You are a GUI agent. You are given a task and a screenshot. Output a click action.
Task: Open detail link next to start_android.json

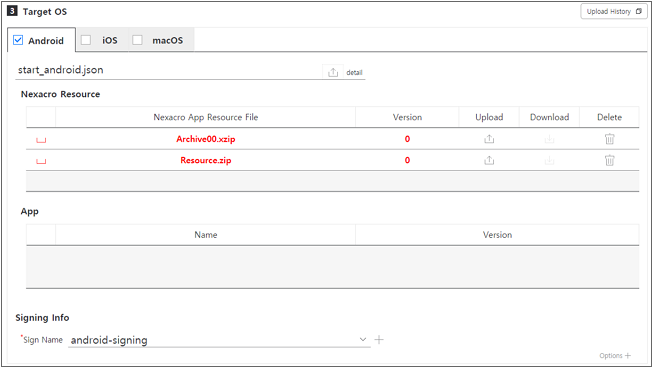click(354, 72)
